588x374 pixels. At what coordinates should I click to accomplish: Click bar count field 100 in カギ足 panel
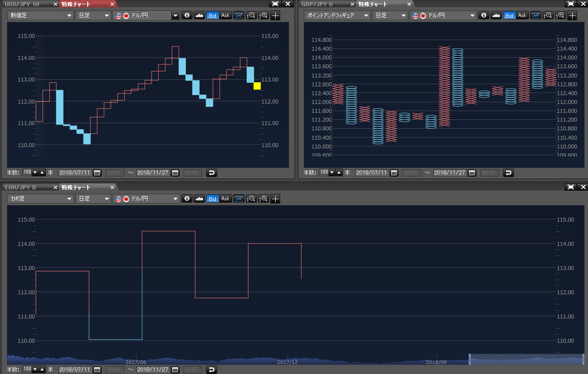tap(28, 370)
